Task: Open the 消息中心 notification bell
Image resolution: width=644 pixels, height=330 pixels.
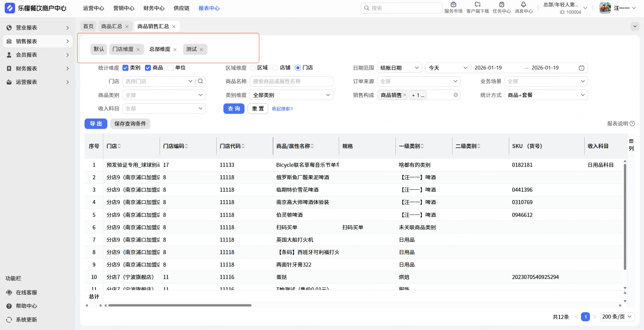Action: point(523,5)
